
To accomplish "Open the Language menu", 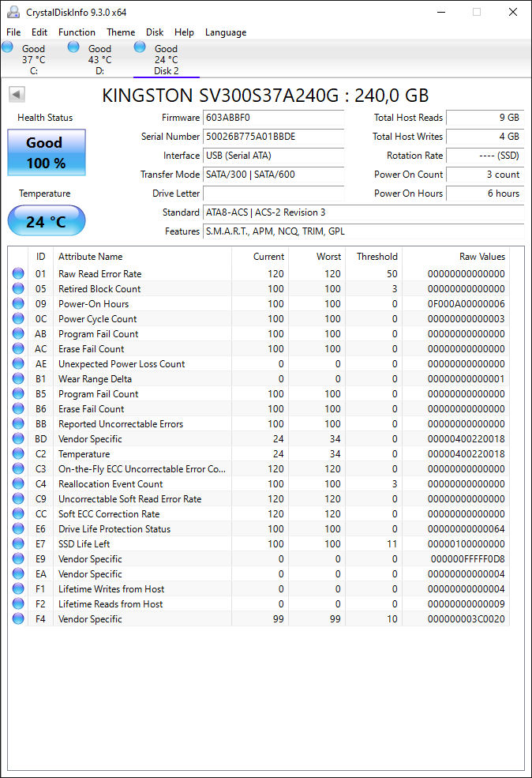I will click(226, 32).
